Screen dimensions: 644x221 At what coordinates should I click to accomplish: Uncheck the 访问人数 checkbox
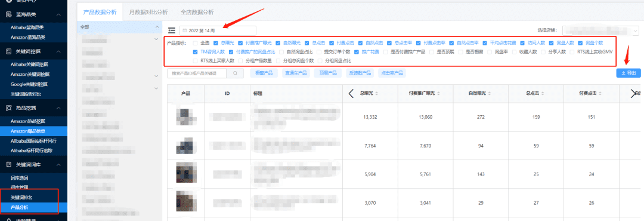(x=522, y=43)
